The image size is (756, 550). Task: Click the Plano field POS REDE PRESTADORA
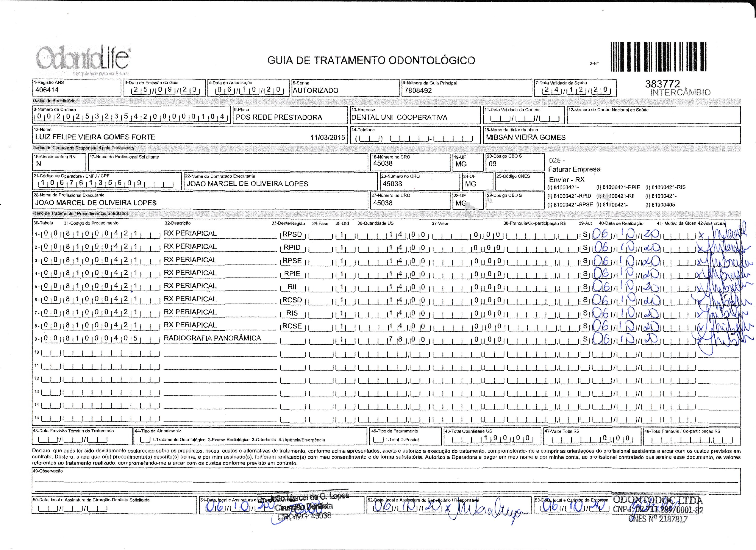point(279,117)
